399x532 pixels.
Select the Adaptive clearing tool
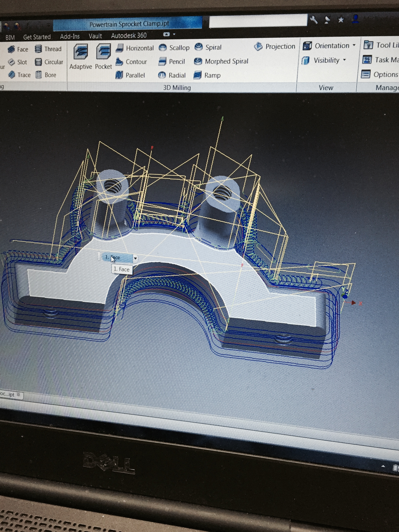tap(81, 57)
